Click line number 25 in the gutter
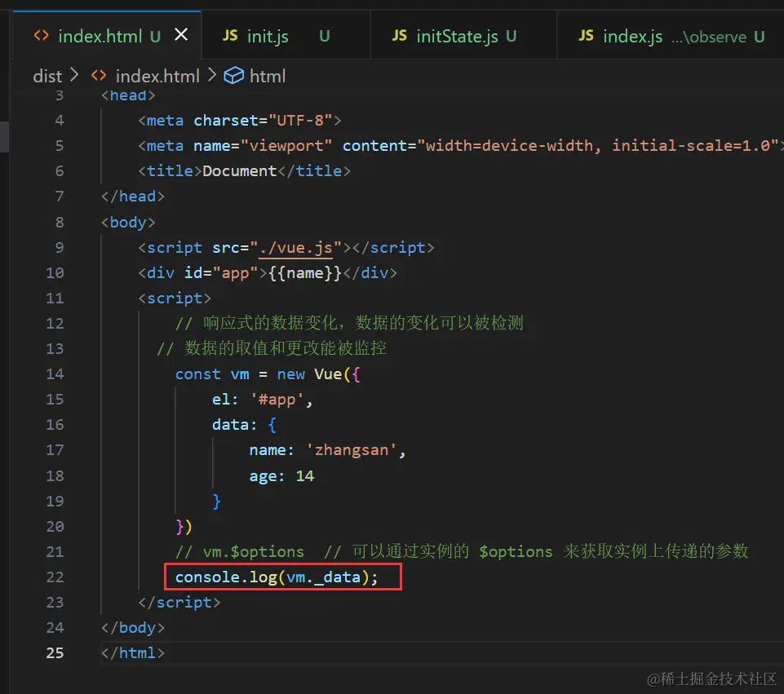Screen dimensions: 784x694 (x=55, y=653)
